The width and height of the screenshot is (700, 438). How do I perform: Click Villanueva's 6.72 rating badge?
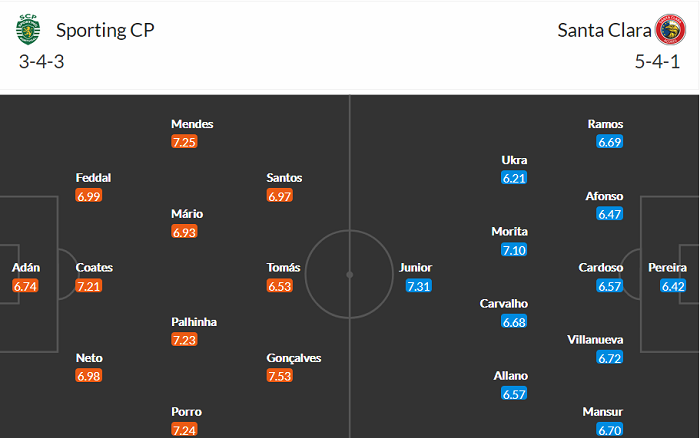[610, 358]
